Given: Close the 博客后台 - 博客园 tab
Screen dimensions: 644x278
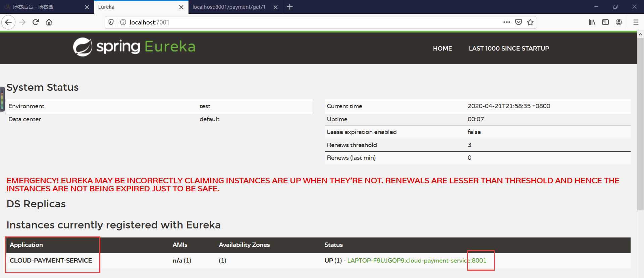Looking at the screenshot, I should tap(87, 7).
